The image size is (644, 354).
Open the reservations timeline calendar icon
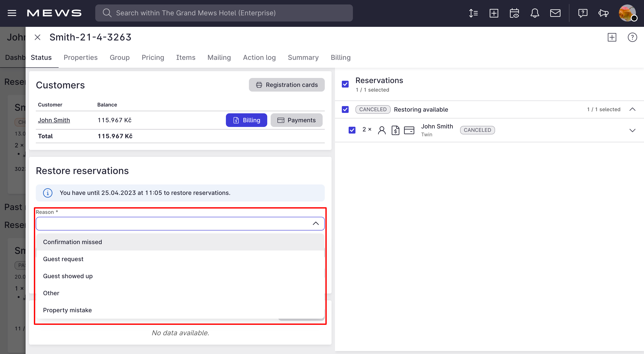(x=514, y=13)
